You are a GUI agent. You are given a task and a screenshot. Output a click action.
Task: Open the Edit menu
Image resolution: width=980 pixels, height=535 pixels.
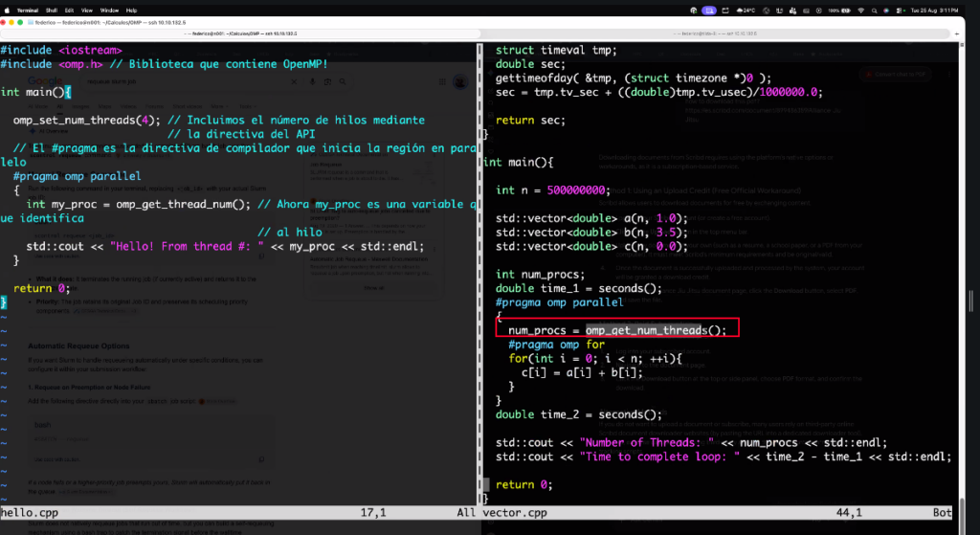[x=69, y=10]
